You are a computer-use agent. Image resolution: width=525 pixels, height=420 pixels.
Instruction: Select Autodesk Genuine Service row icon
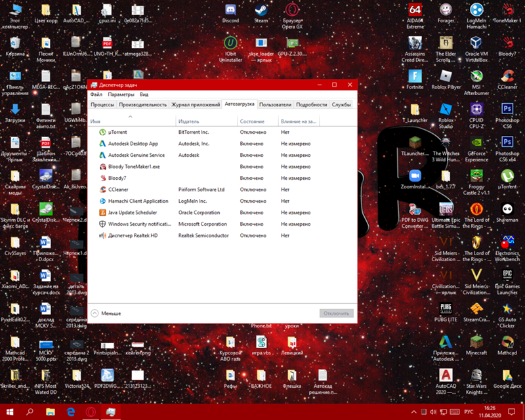(102, 155)
